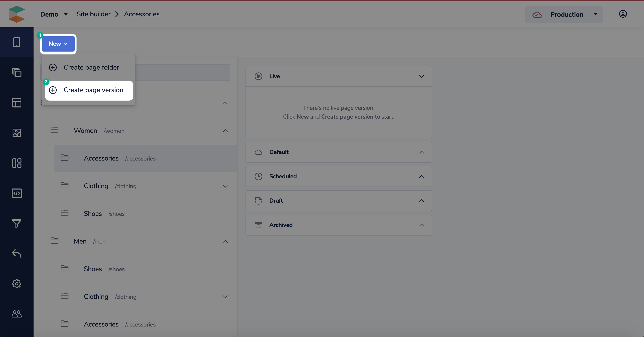This screenshot has width=644, height=337.
Task: Open the code brackets sidebar icon
Action: click(17, 193)
